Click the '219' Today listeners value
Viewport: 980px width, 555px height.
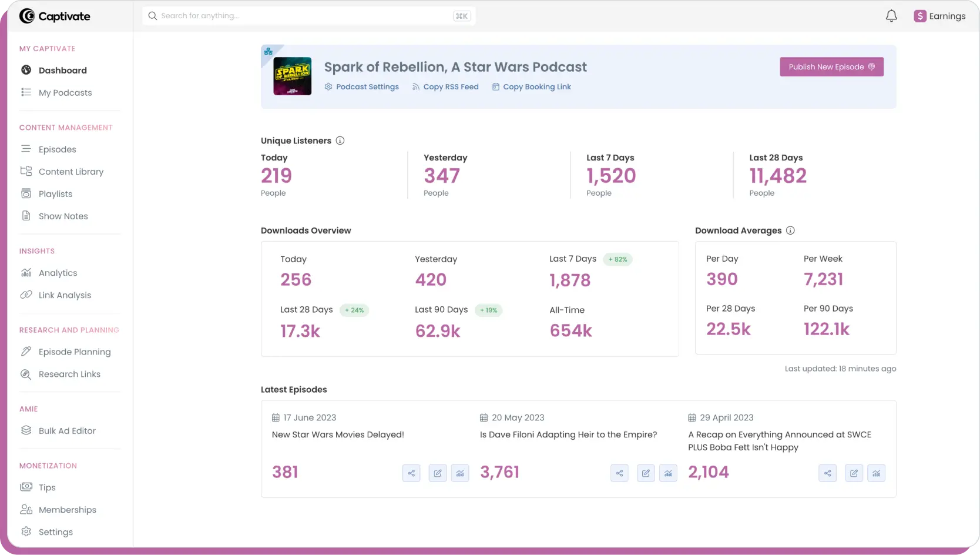[x=276, y=176]
